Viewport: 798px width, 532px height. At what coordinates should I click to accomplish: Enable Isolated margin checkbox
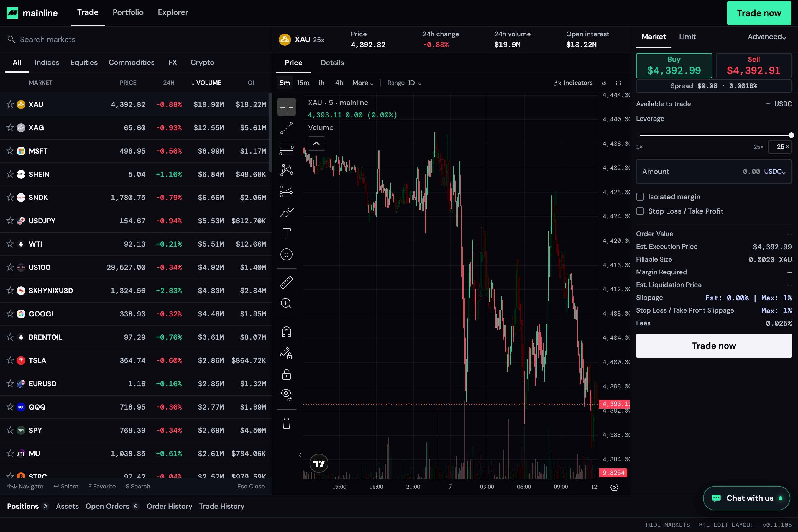(640, 197)
